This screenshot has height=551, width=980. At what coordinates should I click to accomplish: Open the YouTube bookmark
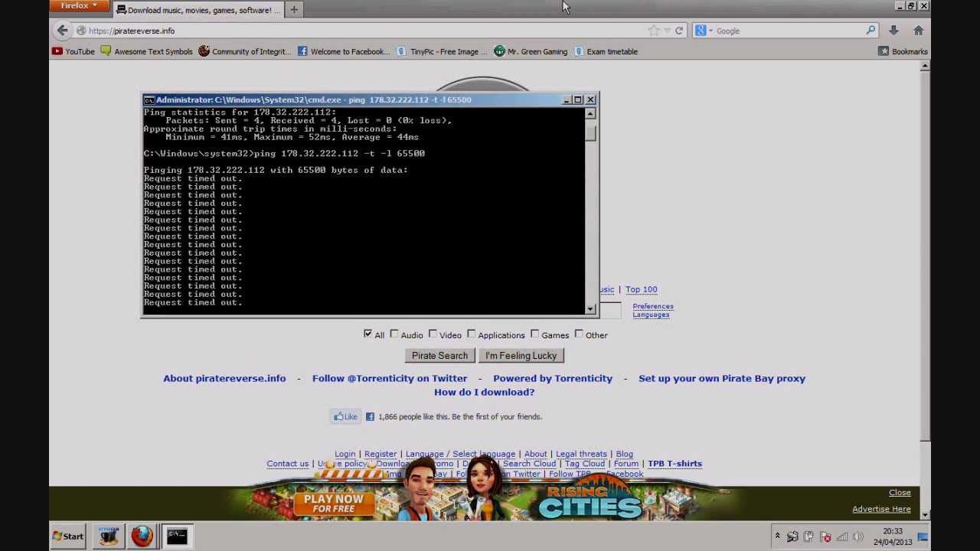[x=73, y=51]
